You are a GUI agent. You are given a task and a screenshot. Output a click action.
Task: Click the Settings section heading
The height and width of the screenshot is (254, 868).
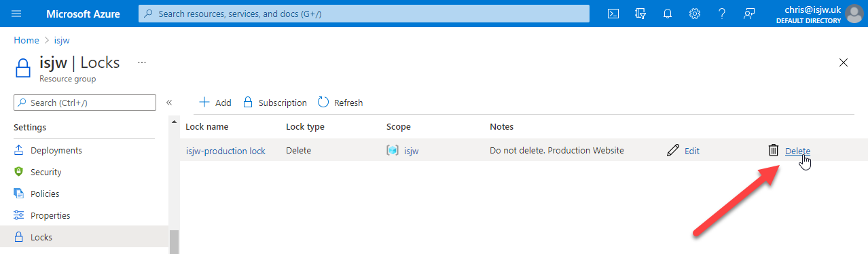[30, 127]
